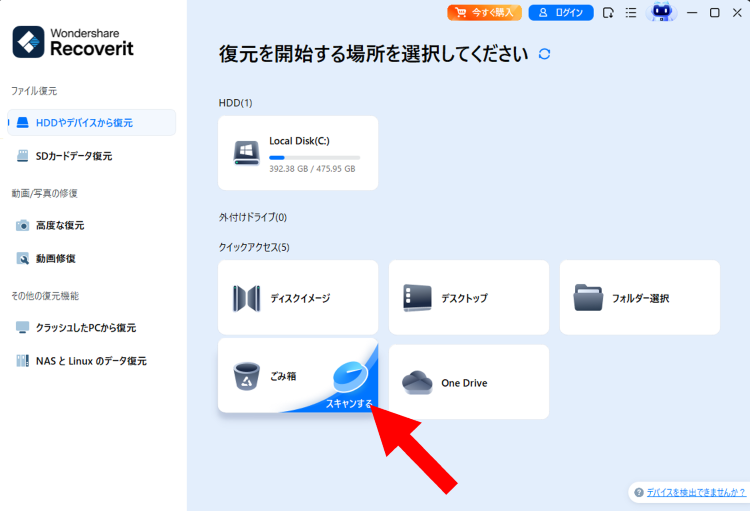Open the デスクトップ quick access card
The height and width of the screenshot is (511, 750).
(469, 298)
